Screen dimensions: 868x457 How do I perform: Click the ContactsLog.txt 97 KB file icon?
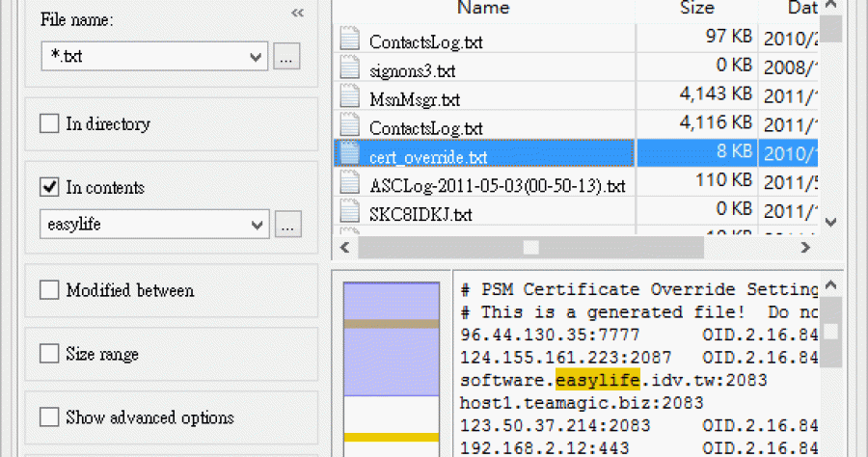tap(349, 39)
